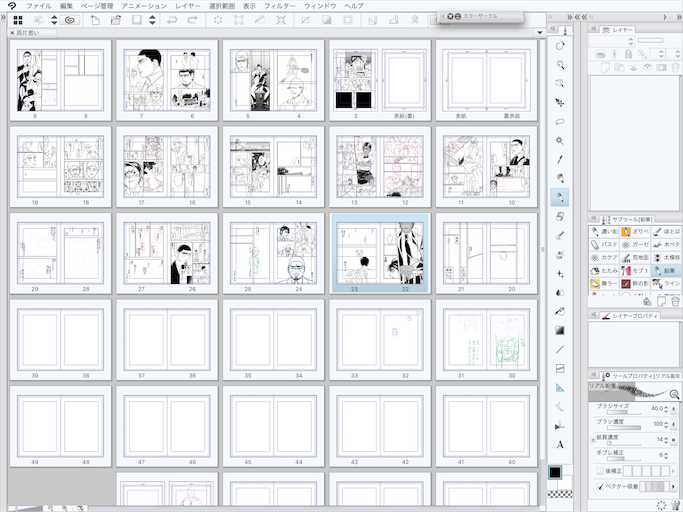Select the Ruler triangle tool
This screenshot has width=683, height=512.
560,387
